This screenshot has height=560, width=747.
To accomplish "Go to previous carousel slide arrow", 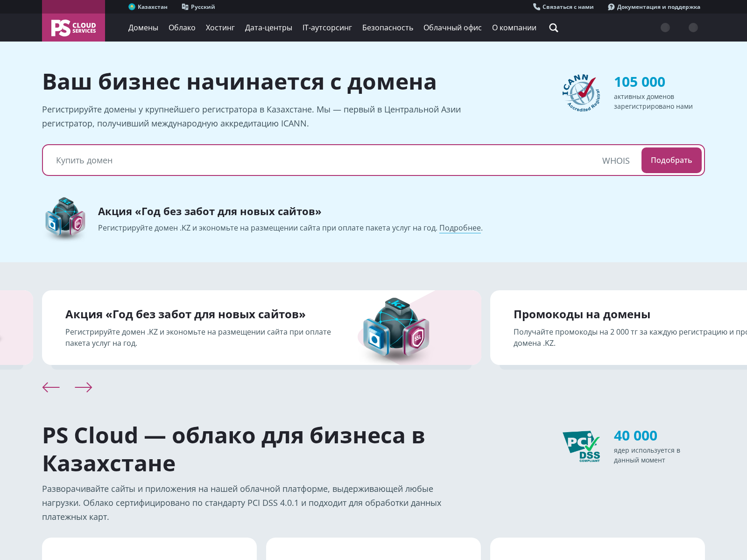I will point(51,387).
